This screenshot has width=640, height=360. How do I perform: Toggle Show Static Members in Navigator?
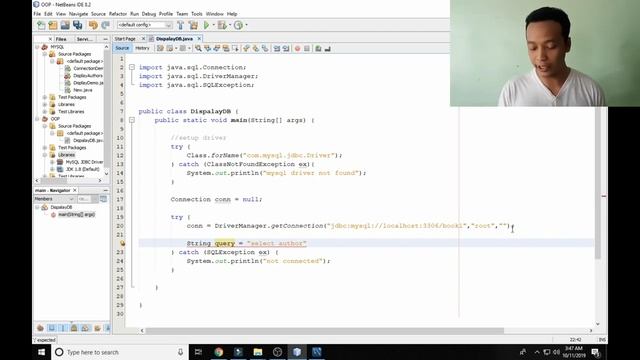[62, 328]
